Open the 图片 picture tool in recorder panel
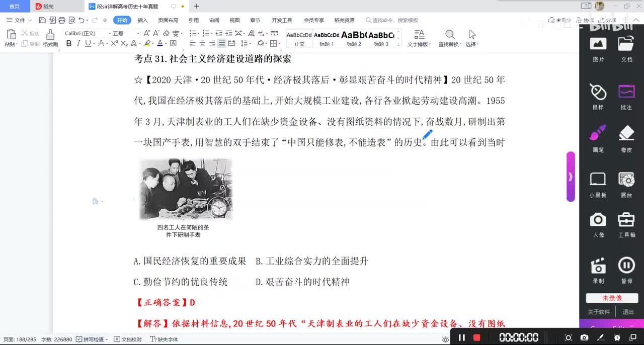 pos(598,49)
